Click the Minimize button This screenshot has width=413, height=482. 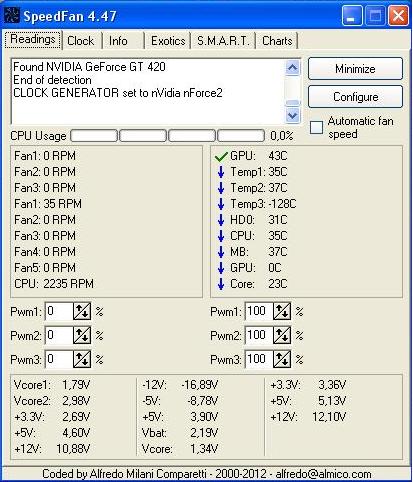[x=355, y=69]
